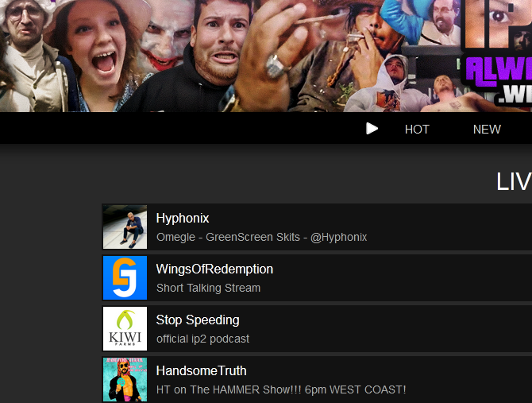532x403 pixels.
Task: Switch to the HOT tab
Action: coord(417,130)
